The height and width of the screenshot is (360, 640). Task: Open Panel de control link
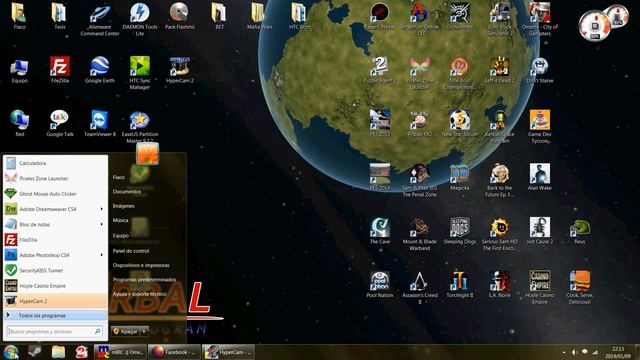pos(131,251)
